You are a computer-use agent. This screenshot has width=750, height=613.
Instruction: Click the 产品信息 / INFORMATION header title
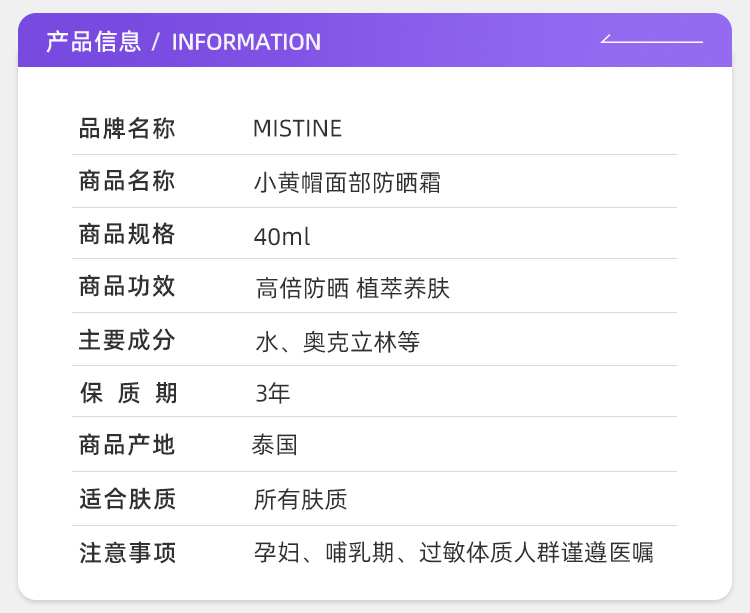coord(183,42)
